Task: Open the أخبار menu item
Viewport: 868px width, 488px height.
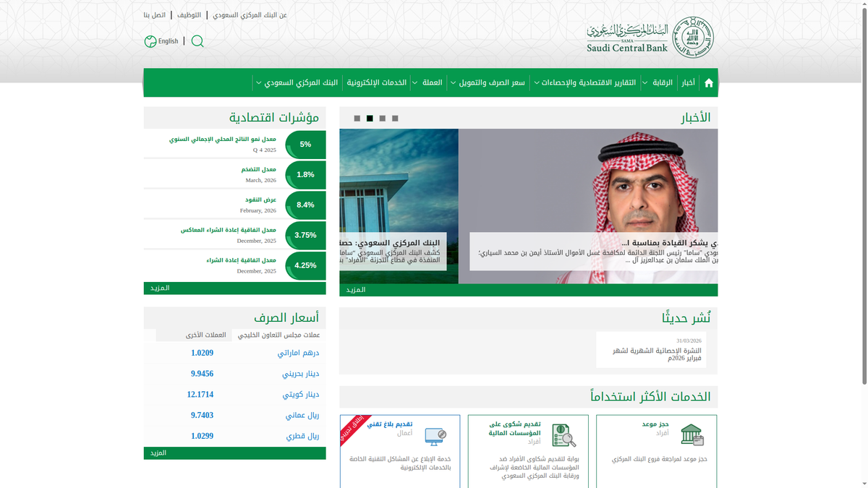Action: pyautogui.click(x=687, y=82)
